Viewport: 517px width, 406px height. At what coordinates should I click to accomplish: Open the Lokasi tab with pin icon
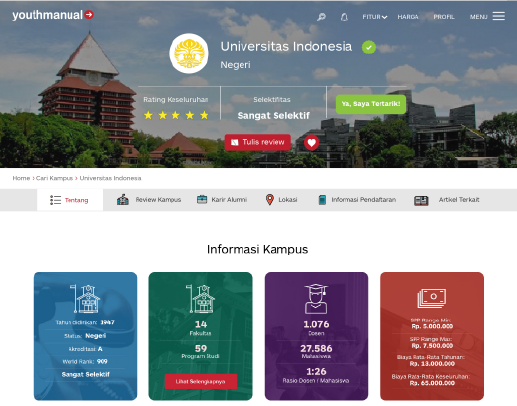[281, 200]
